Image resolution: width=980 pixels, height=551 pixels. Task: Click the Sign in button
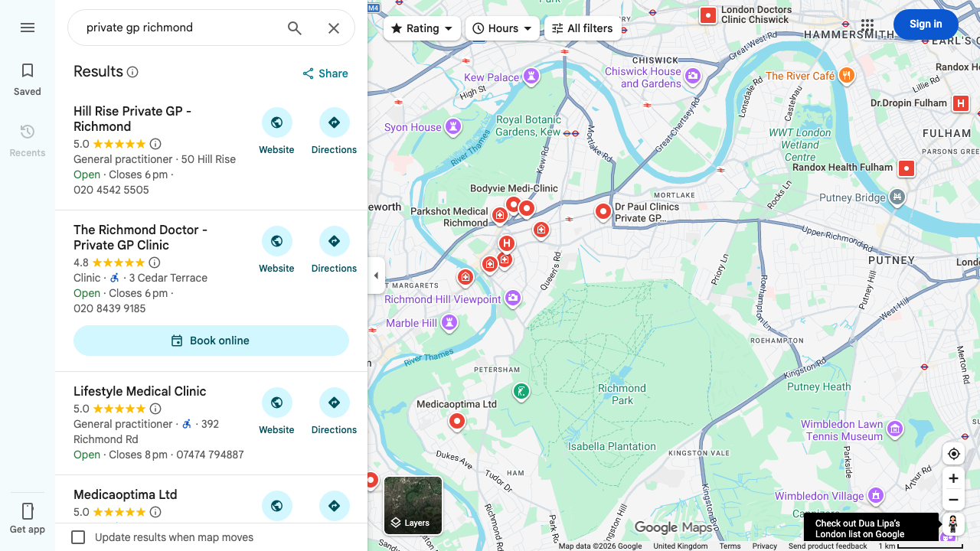(x=926, y=24)
